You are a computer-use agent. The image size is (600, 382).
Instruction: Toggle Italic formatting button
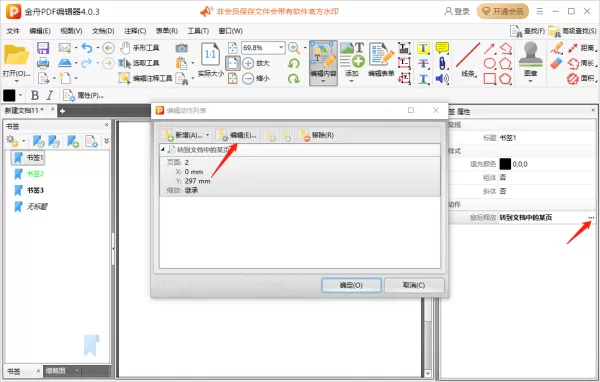pyautogui.click(x=50, y=95)
